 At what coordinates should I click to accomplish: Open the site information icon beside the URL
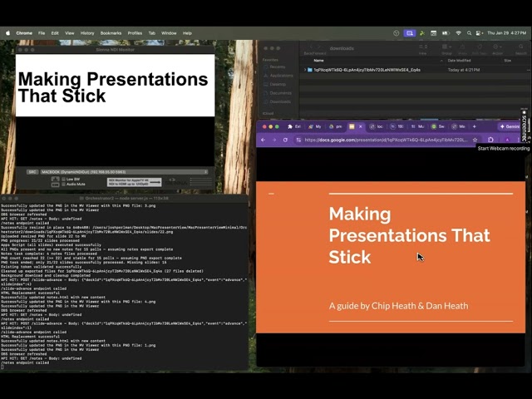tap(298, 140)
